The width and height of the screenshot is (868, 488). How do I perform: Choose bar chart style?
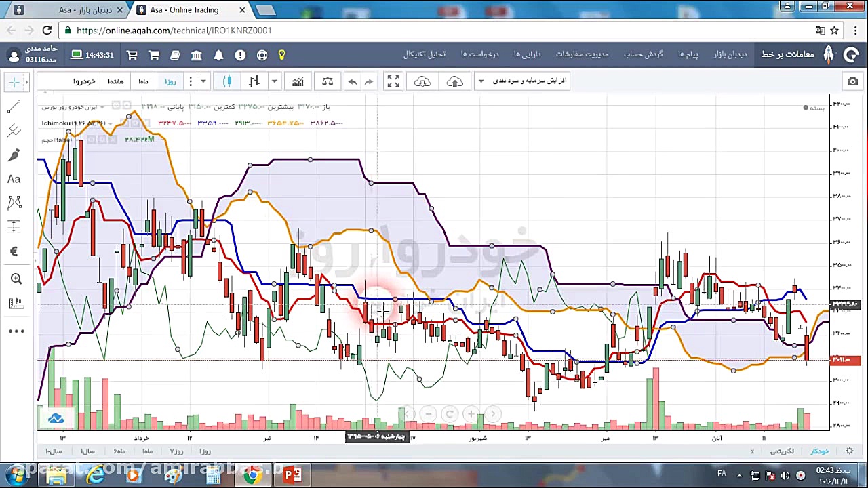[x=254, y=81]
